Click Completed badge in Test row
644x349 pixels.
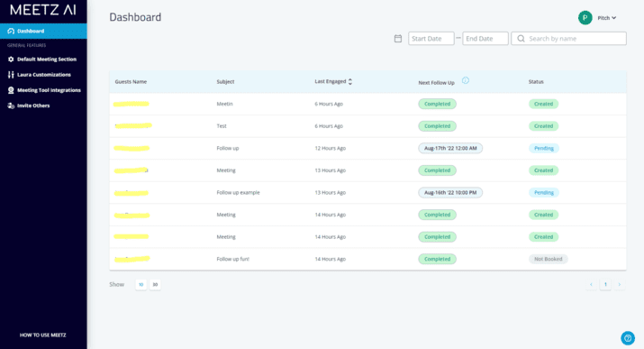coord(438,126)
